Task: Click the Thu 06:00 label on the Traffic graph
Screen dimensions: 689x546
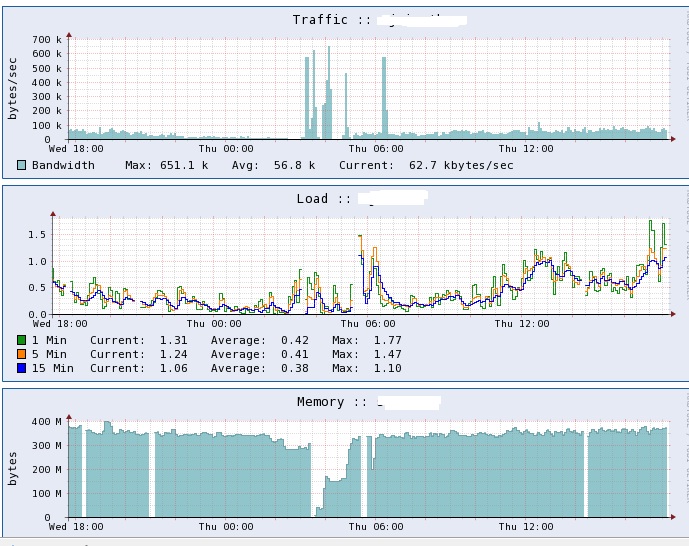Action: click(376, 148)
